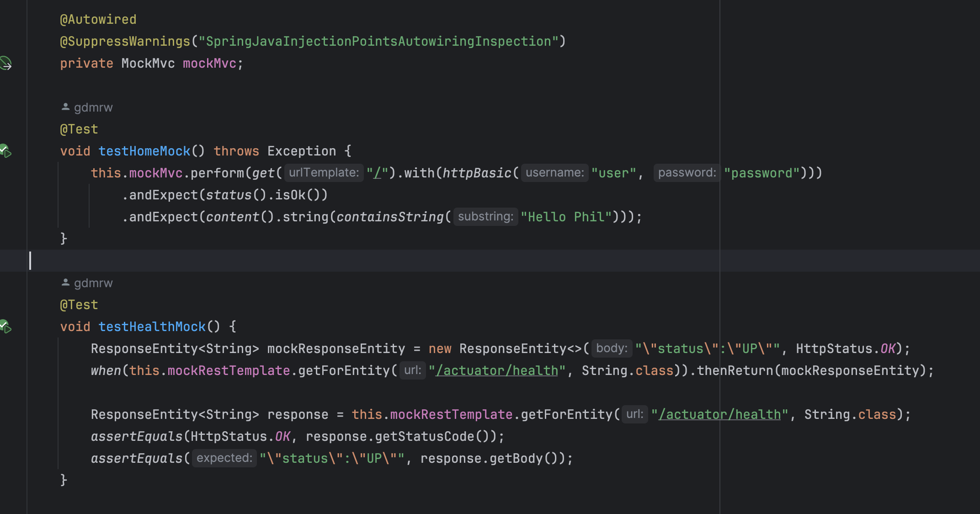Click the "Hello Phil" string literal

(x=566, y=217)
